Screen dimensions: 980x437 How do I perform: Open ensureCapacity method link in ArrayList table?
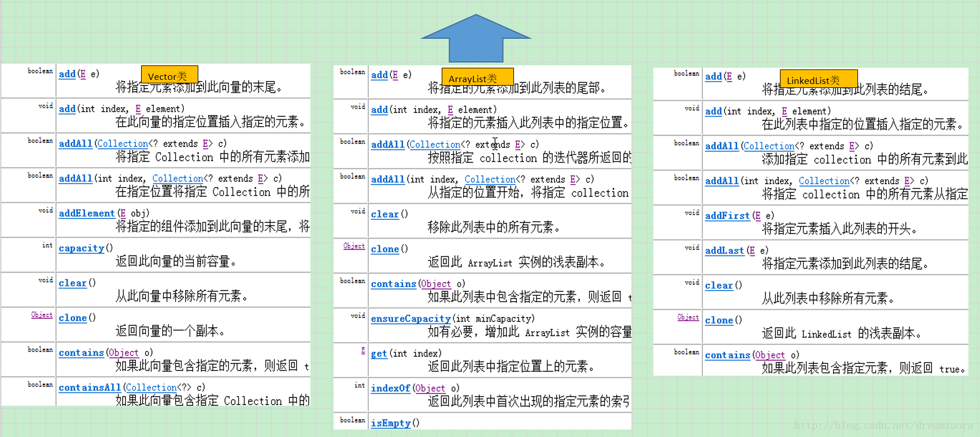pyautogui.click(x=411, y=318)
